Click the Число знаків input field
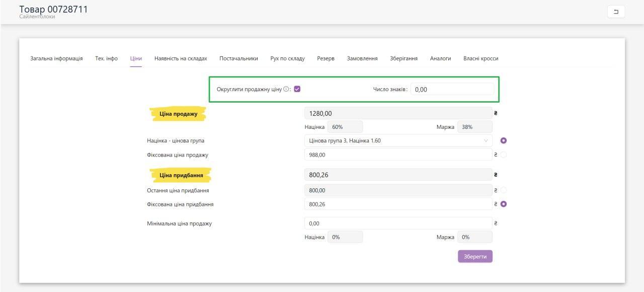Viewport: 644px width, 292px height. tap(452, 89)
